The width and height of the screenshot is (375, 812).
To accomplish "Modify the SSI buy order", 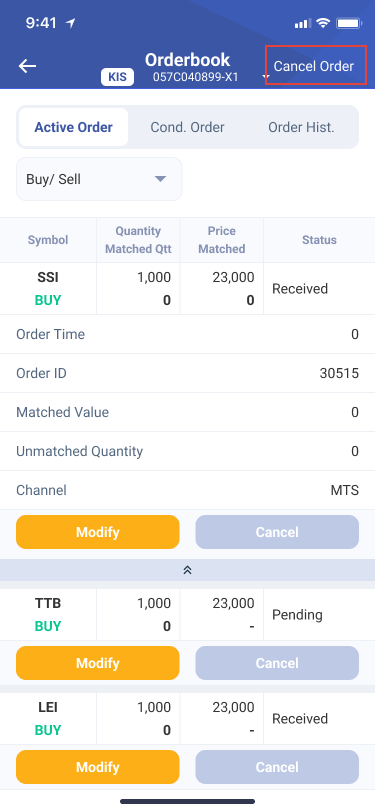I will pyautogui.click(x=98, y=532).
